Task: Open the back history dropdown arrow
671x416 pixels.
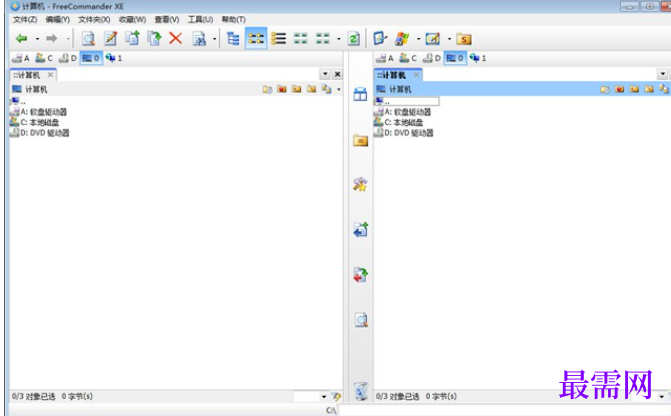Action: tap(37, 39)
